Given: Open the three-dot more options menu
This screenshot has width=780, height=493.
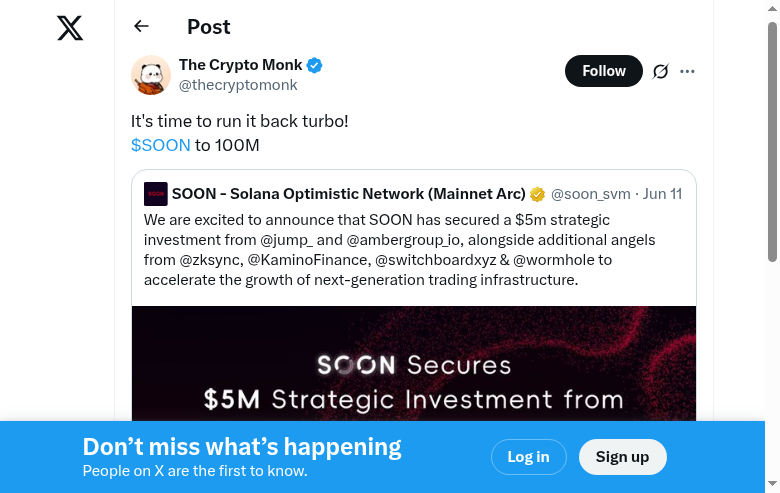Looking at the screenshot, I should pyautogui.click(x=687, y=71).
